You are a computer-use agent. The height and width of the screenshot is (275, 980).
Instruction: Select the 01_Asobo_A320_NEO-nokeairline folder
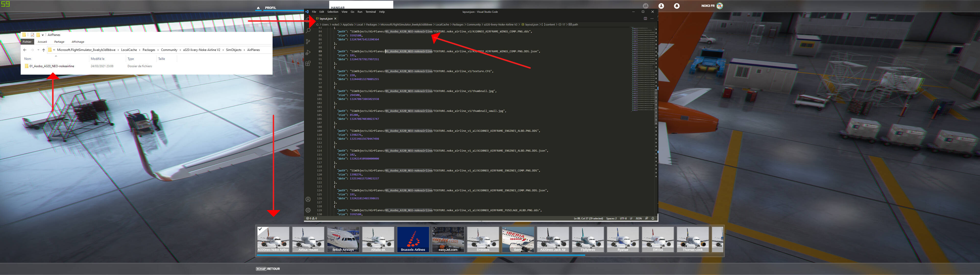pos(52,66)
